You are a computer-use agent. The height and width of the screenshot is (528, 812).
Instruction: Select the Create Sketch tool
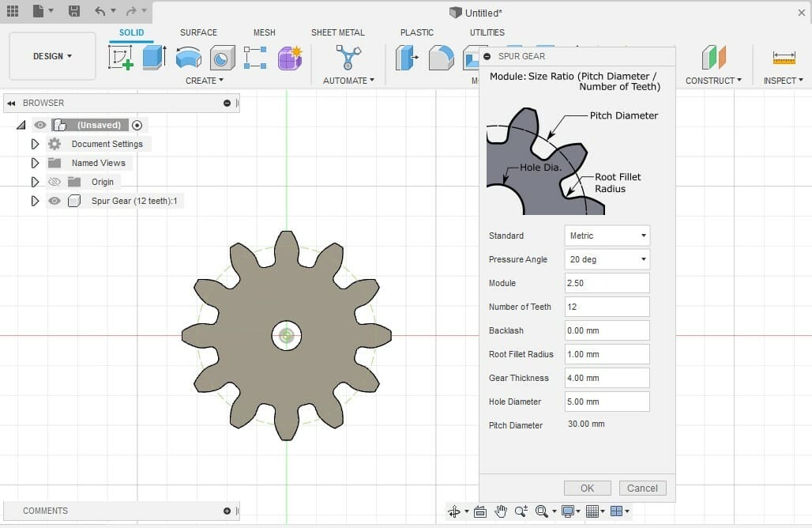tap(120, 57)
